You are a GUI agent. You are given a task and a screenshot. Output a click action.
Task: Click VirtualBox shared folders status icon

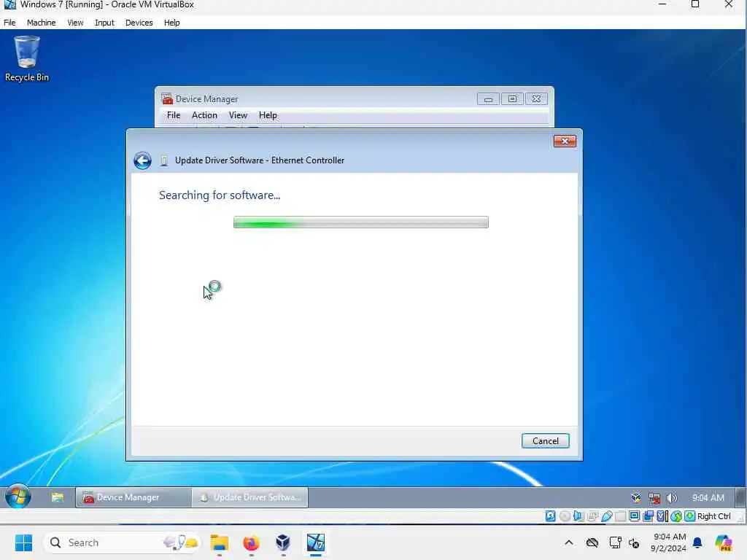click(620, 516)
